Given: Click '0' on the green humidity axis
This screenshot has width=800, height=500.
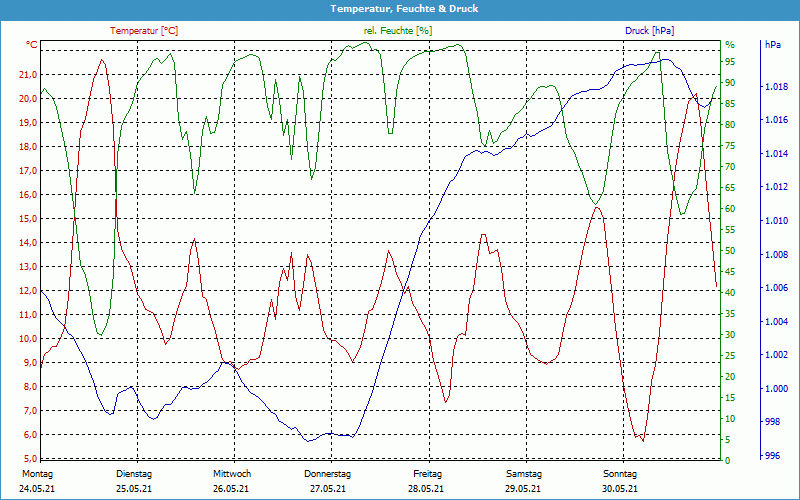Looking at the screenshot, I should tap(728, 461).
